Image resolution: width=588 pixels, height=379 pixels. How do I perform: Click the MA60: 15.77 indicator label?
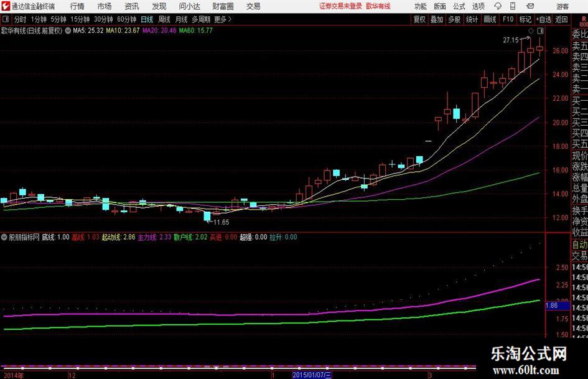click(x=196, y=30)
